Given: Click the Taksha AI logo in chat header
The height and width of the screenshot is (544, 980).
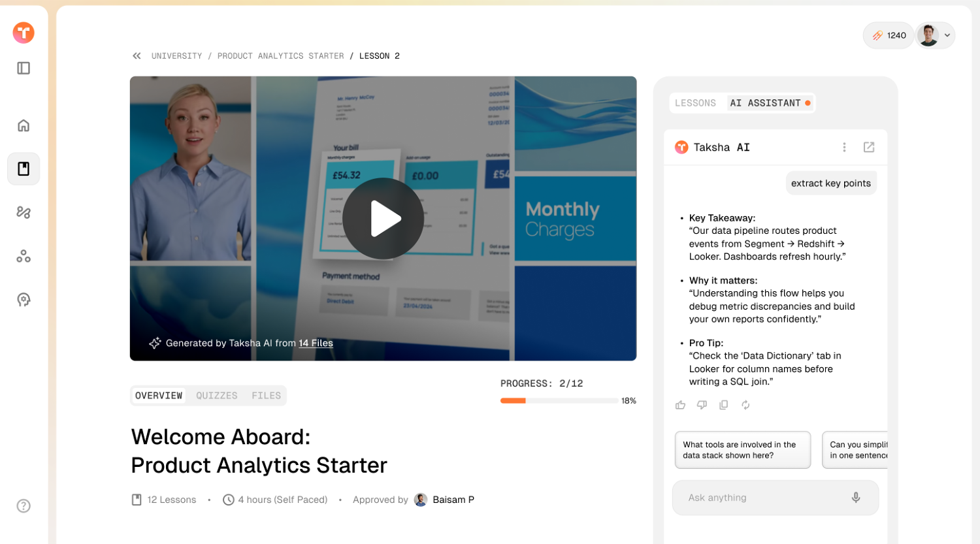Looking at the screenshot, I should [x=681, y=147].
